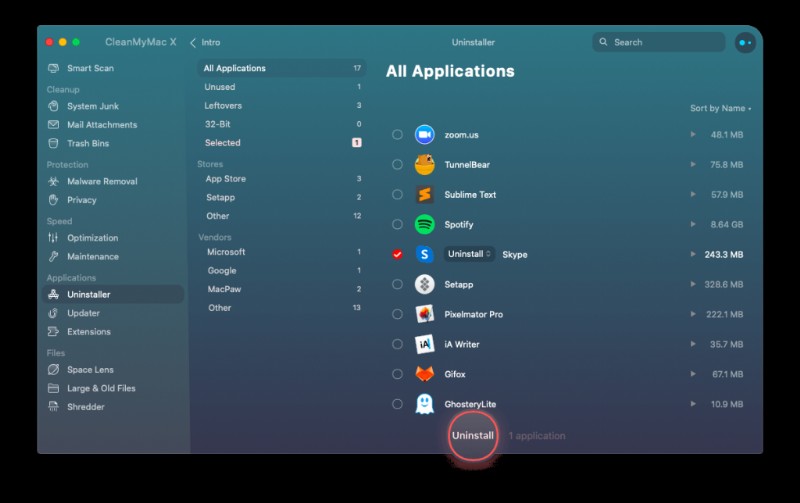Screen dimensions: 800x503
Task: Click the Large & Old Files icon
Action: 53,388
